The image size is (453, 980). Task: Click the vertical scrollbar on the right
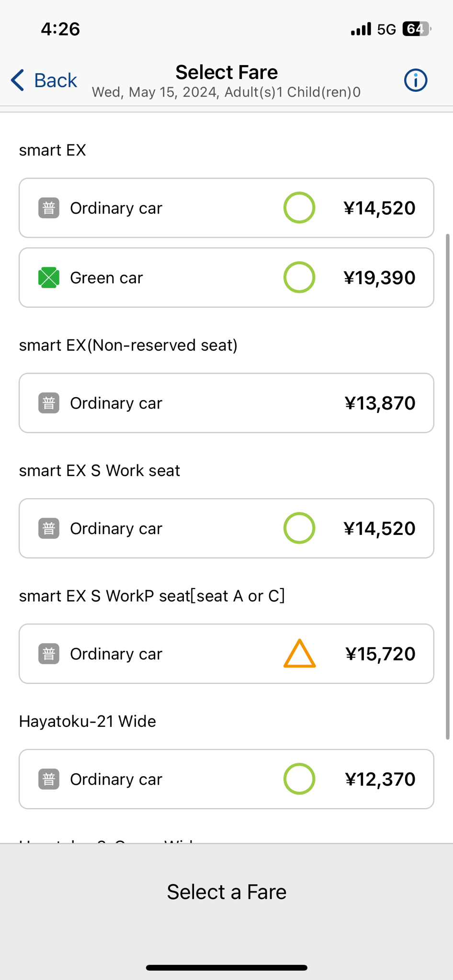point(448,486)
